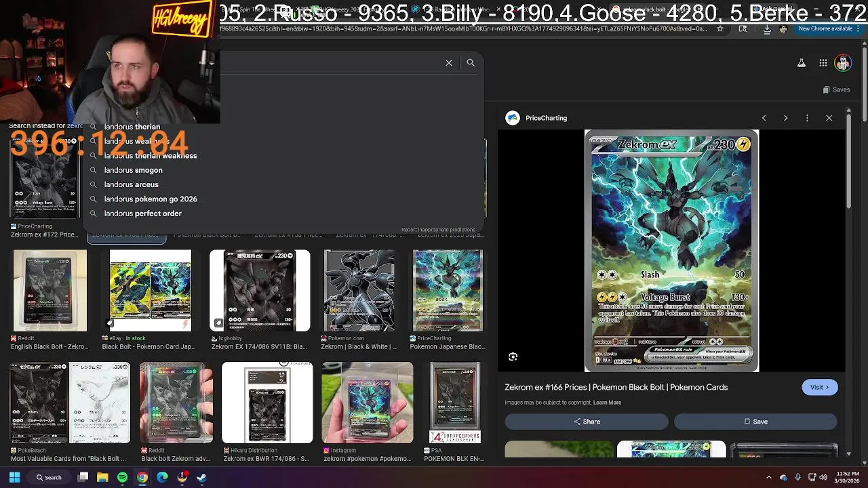The width and height of the screenshot is (868, 488).
Task: Go to previous image in preview panel
Action: point(764,118)
